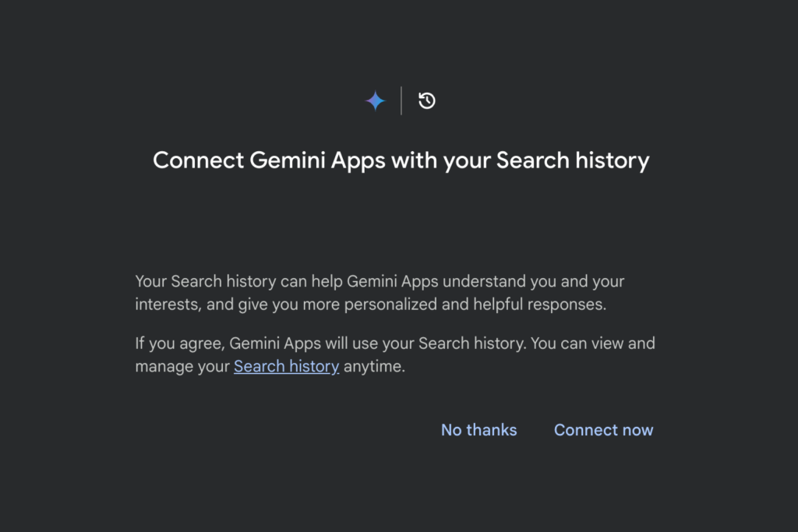
Task: Click the paragraph starting with 'If you agree'
Action: 395,355
